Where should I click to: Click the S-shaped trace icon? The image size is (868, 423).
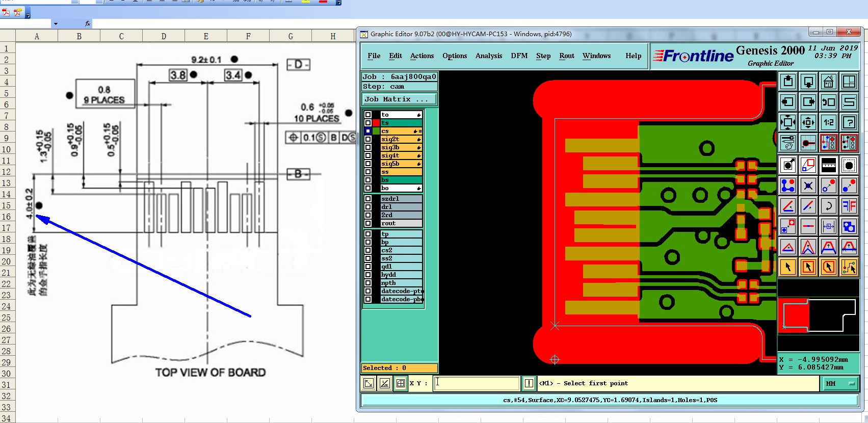pyautogui.click(x=849, y=102)
